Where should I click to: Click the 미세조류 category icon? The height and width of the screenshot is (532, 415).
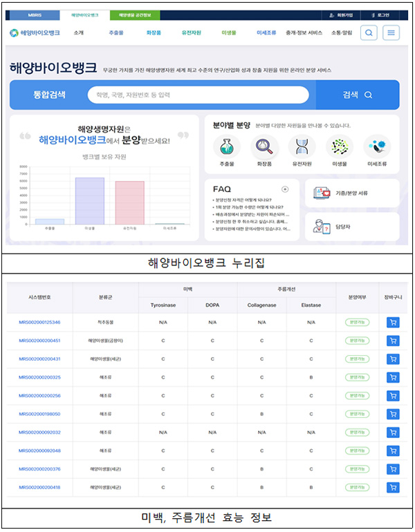pos(377,146)
